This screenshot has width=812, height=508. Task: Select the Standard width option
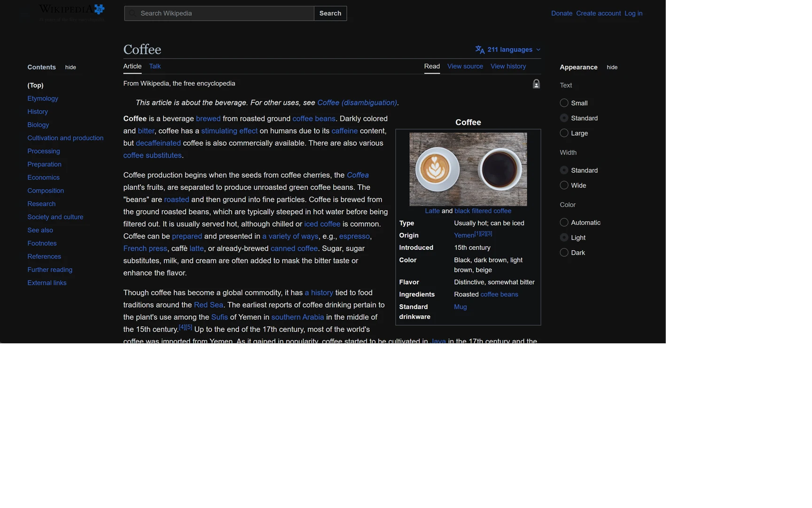[x=564, y=170]
